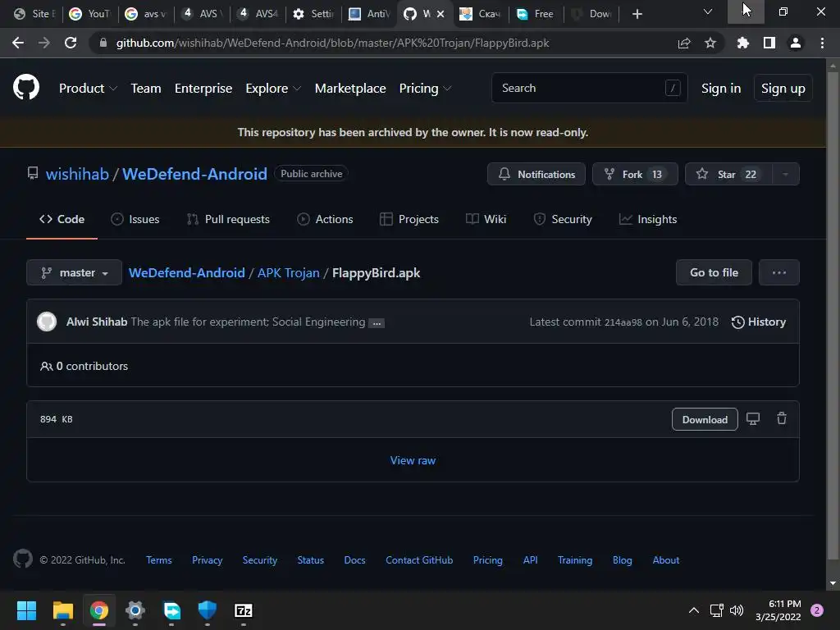
Task: Click the Download button
Action: (x=705, y=419)
